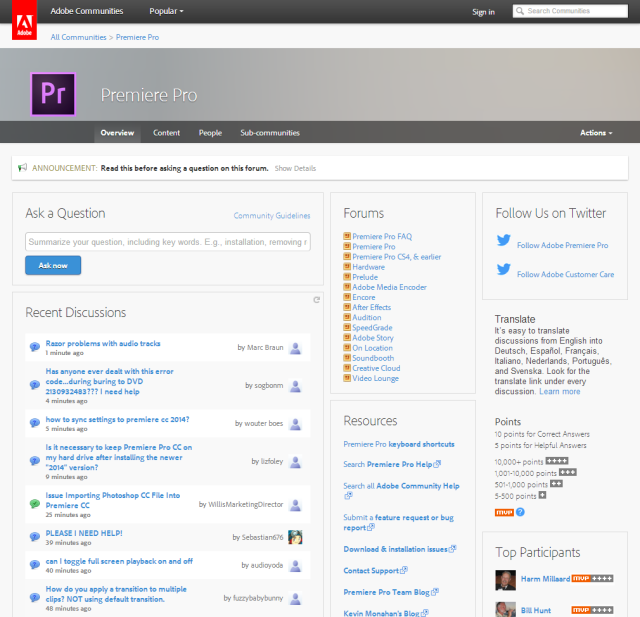640x617 pixels.
Task: Click Twitter bird beside Follow Adobe Customer Care
Action: [x=504, y=269]
